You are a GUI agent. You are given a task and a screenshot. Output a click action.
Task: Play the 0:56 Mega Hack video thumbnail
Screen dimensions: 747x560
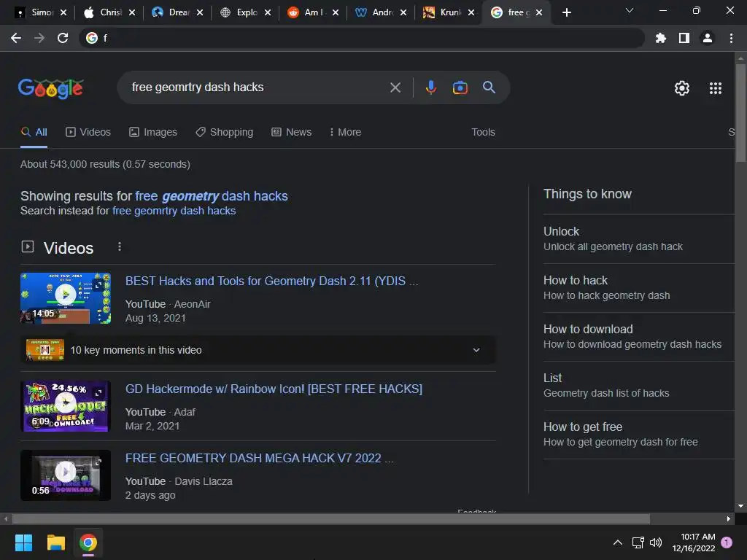[66, 475]
